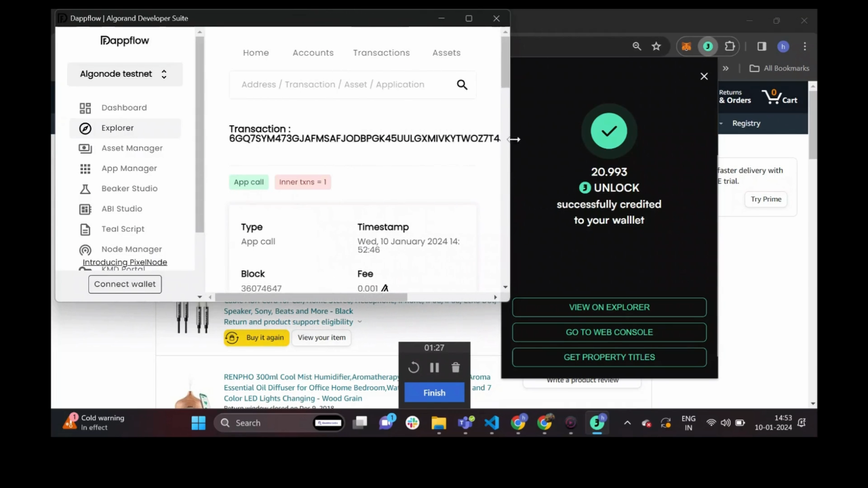
Task: Switch to the Home tab
Action: point(256,53)
